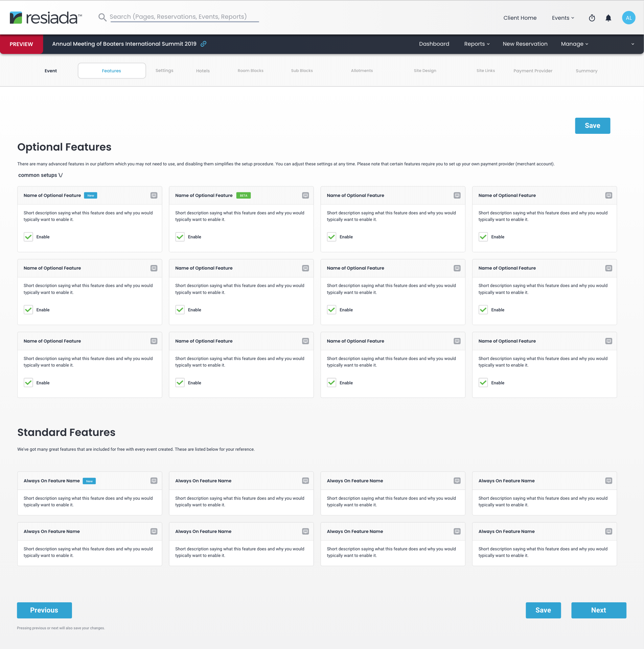This screenshot has width=644, height=649.
Task: Click the timer stopwatch icon in header
Action: (592, 18)
